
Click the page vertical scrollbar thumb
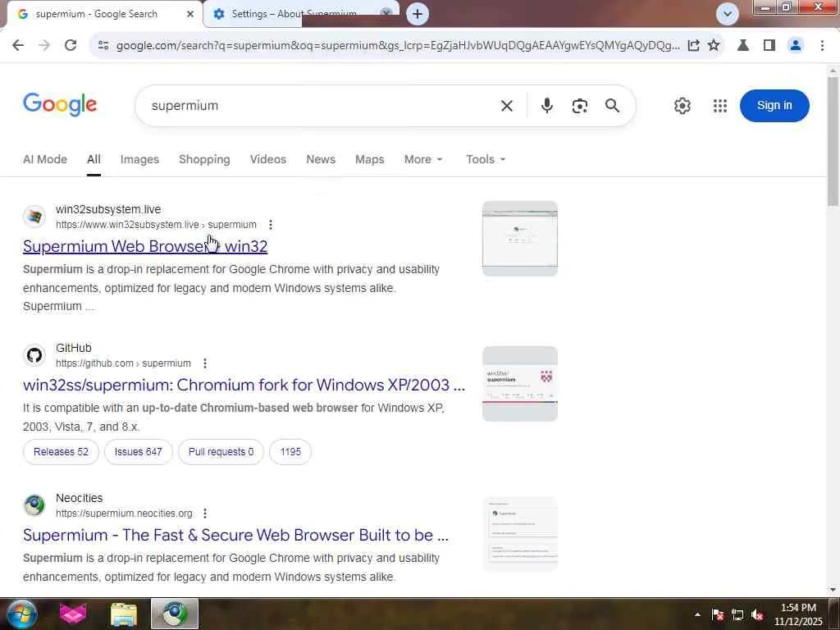[833, 141]
